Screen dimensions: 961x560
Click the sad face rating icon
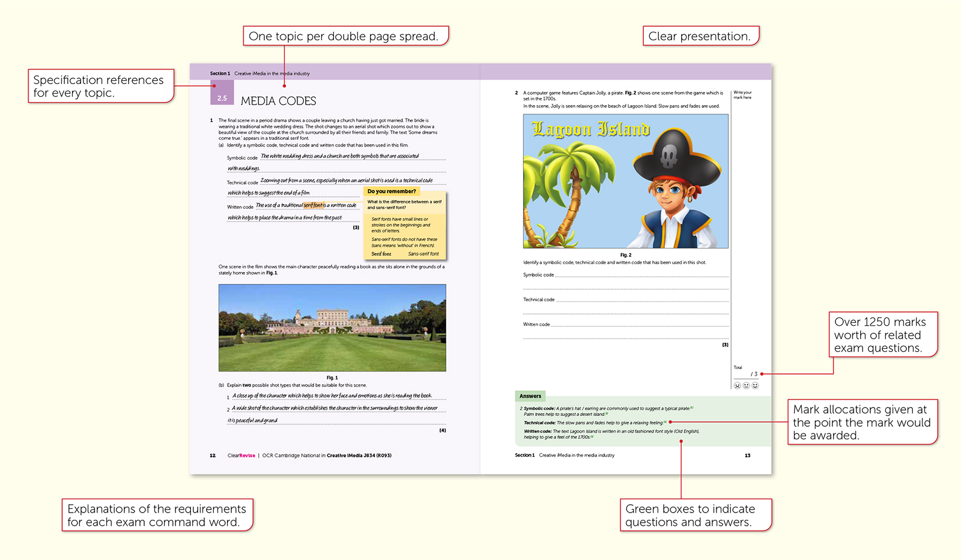(737, 385)
